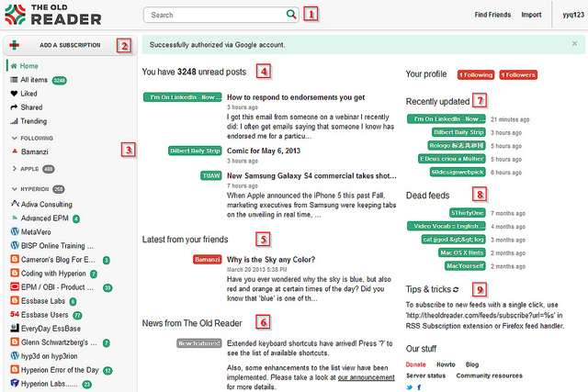
Task: Click the 1 Followers badge
Action: coord(518,75)
